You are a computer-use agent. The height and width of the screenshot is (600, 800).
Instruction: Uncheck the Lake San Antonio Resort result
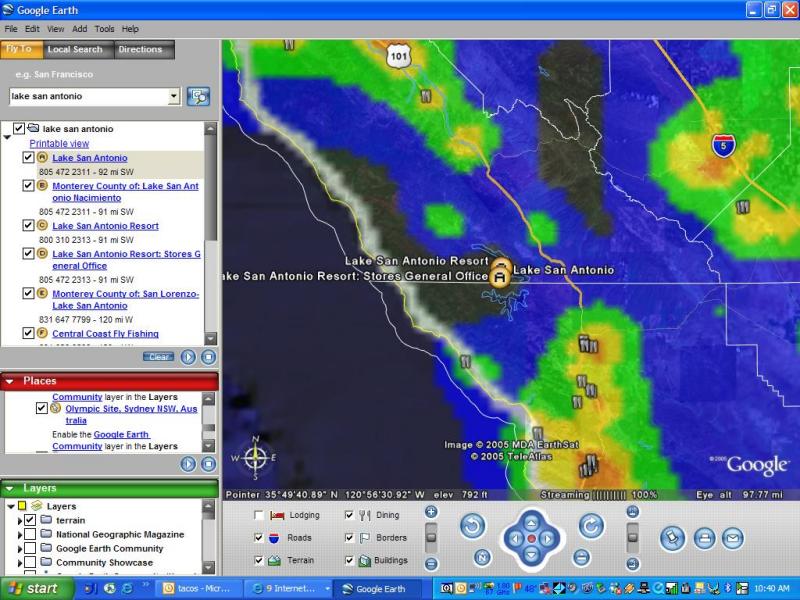tap(29, 225)
